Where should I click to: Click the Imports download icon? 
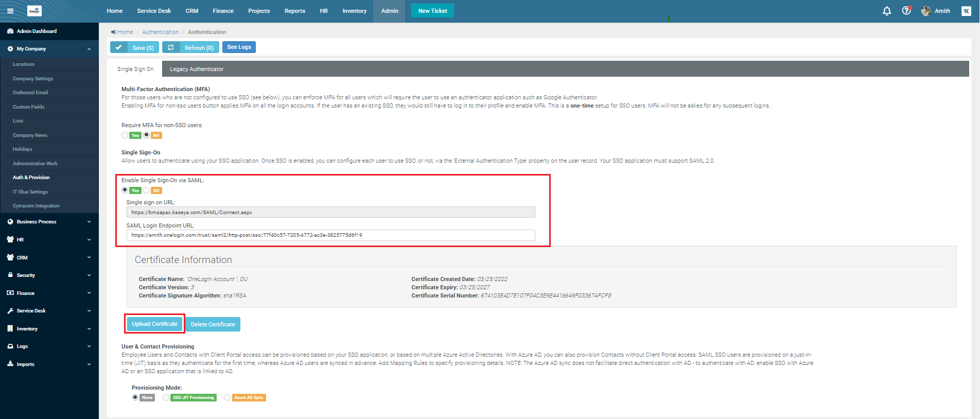tap(10, 364)
